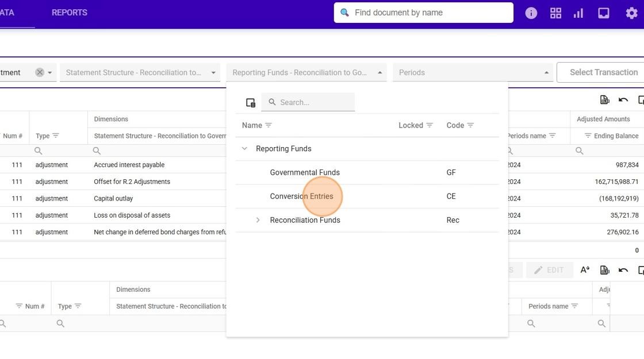Open settings gear in header
644x359 pixels.
tap(631, 13)
